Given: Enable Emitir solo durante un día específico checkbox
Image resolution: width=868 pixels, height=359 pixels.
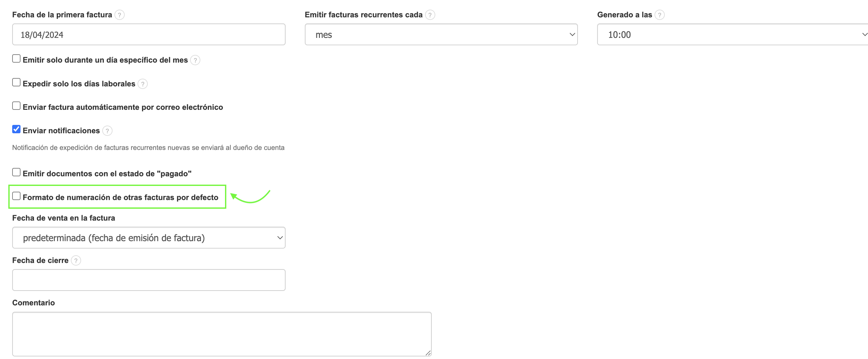Looking at the screenshot, I should (16, 59).
